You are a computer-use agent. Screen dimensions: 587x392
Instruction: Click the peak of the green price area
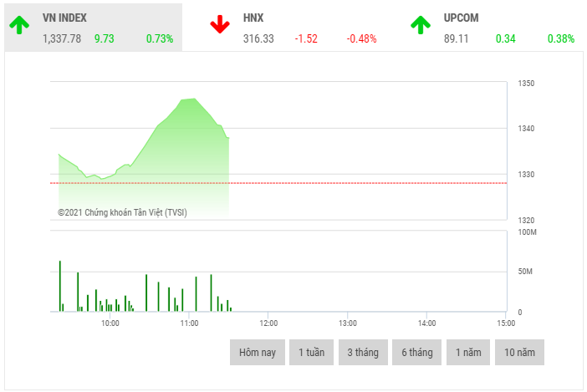click(x=190, y=99)
